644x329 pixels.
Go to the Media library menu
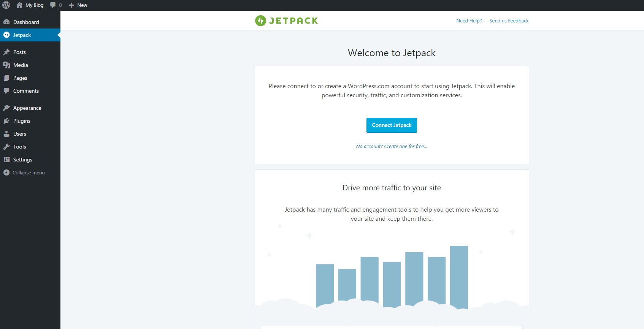[30, 65]
